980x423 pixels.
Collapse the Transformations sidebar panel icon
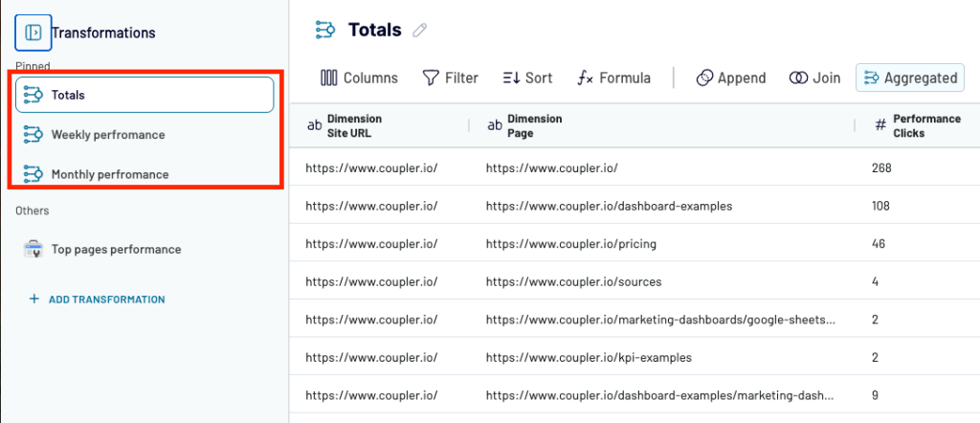pos(33,32)
